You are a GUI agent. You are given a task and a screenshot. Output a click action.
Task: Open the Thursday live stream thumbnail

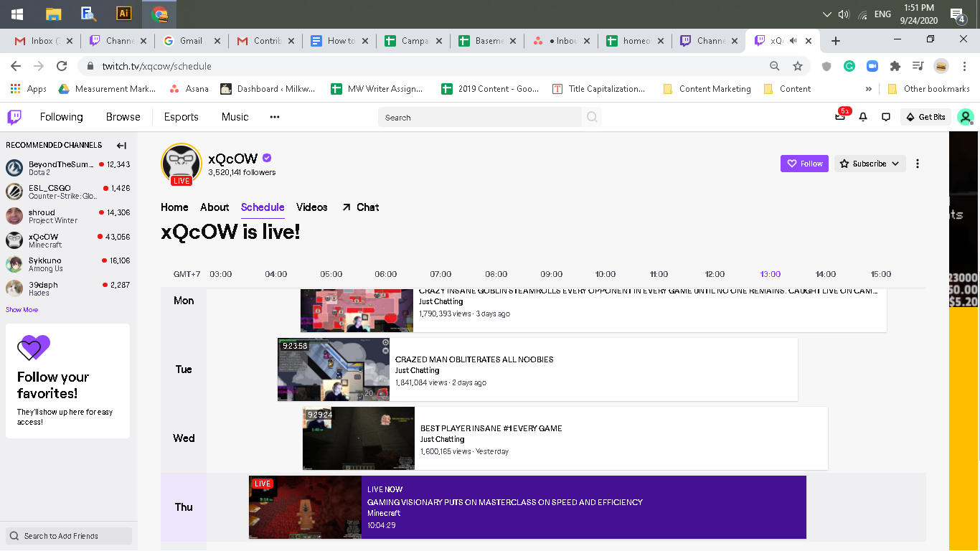click(305, 507)
